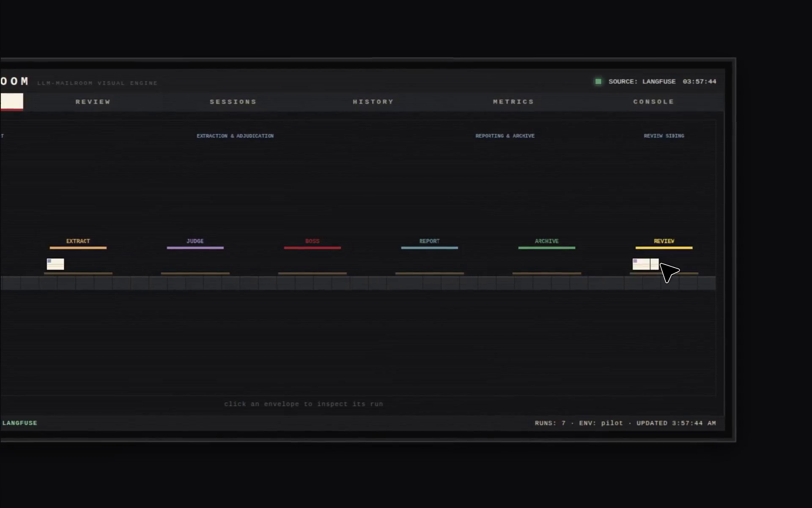Click the UPDATED 3:57:44 AM status entry
The image size is (812, 508).
[676, 423]
